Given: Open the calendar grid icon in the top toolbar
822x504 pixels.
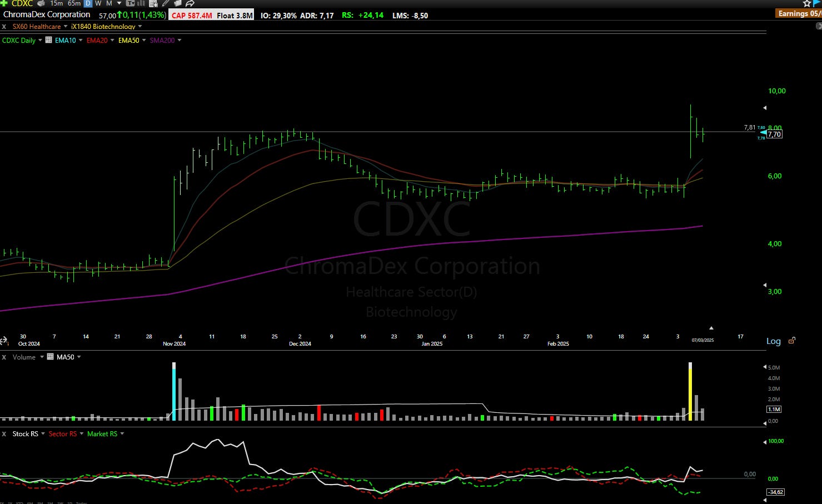Looking at the screenshot, I should coord(153,3).
